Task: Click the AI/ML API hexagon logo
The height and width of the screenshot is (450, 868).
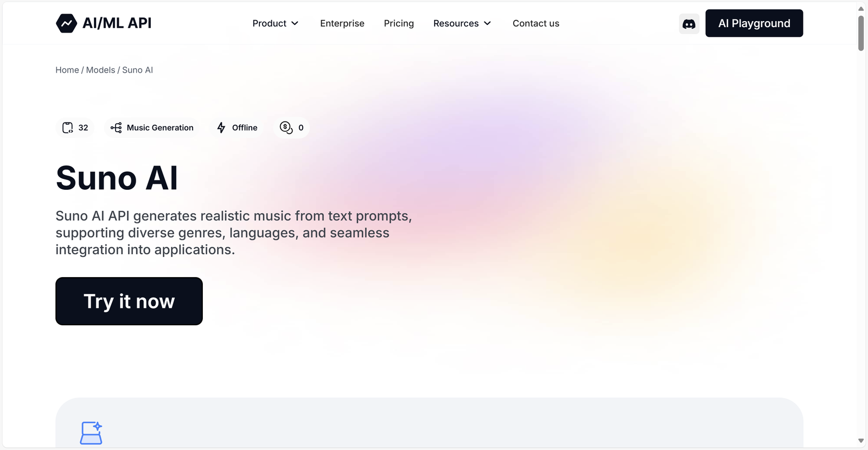Action: pyautogui.click(x=66, y=23)
